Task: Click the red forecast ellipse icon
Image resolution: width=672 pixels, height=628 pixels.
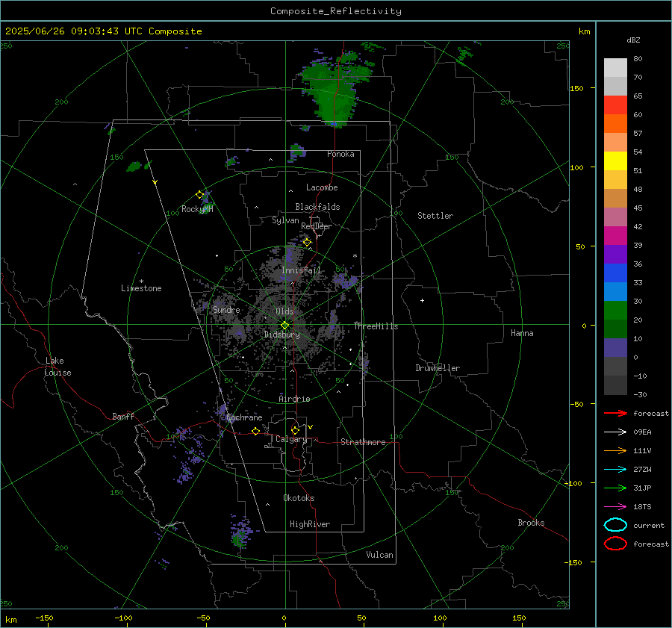Action: [x=615, y=544]
